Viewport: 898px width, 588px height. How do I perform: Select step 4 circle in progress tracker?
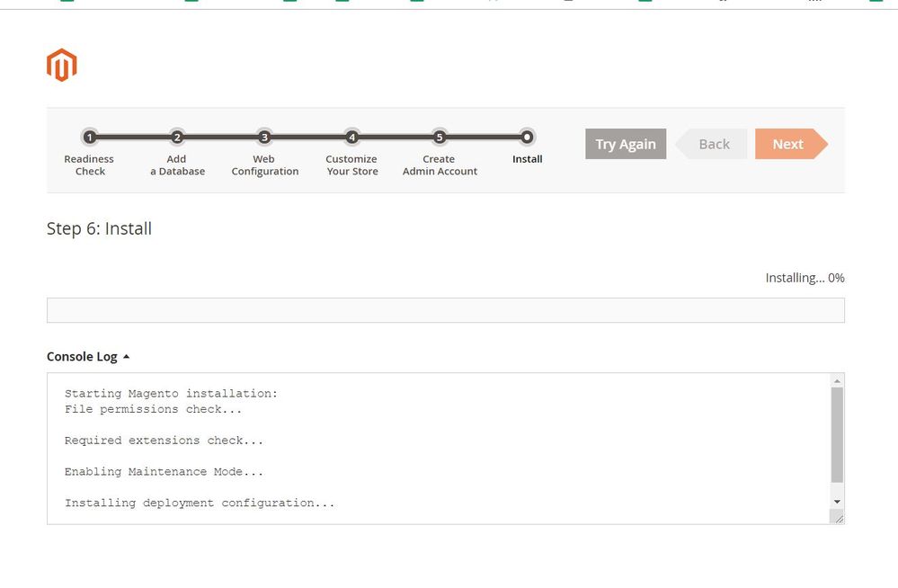(352, 138)
